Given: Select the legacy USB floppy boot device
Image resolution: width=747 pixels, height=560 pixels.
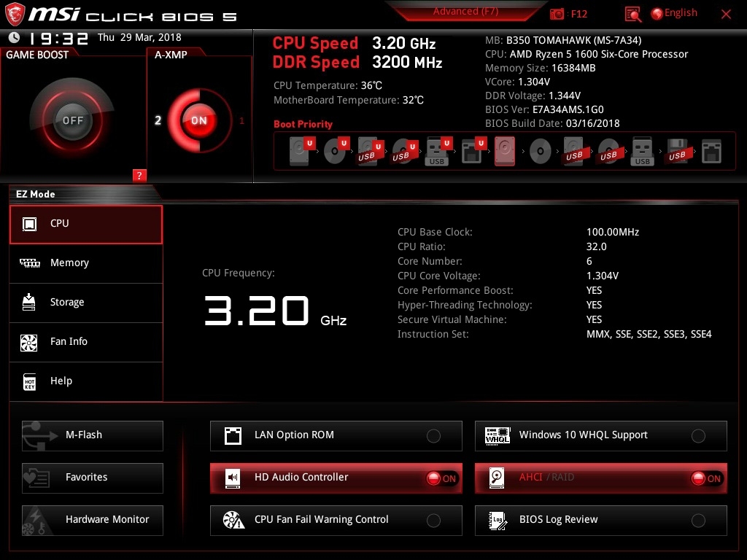Looking at the screenshot, I should 677,152.
